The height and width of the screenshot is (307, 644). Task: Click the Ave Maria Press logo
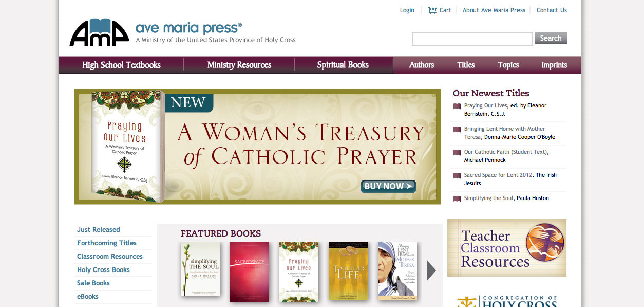point(182,32)
